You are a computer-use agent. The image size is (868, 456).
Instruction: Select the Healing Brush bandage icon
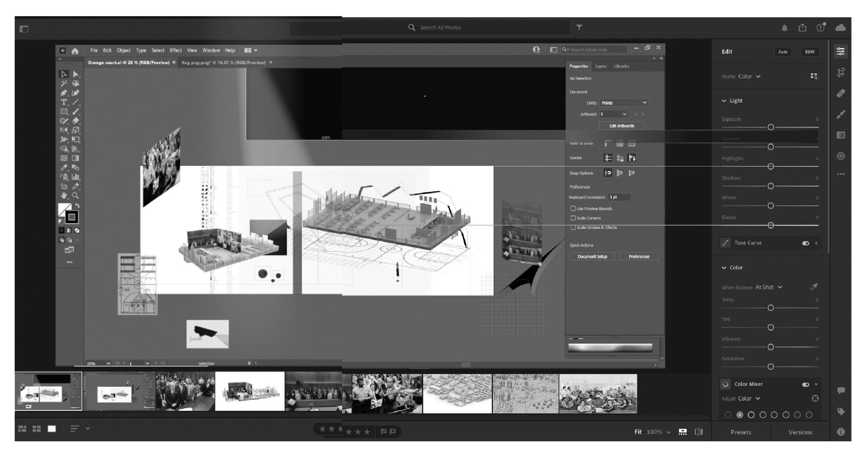[840, 93]
